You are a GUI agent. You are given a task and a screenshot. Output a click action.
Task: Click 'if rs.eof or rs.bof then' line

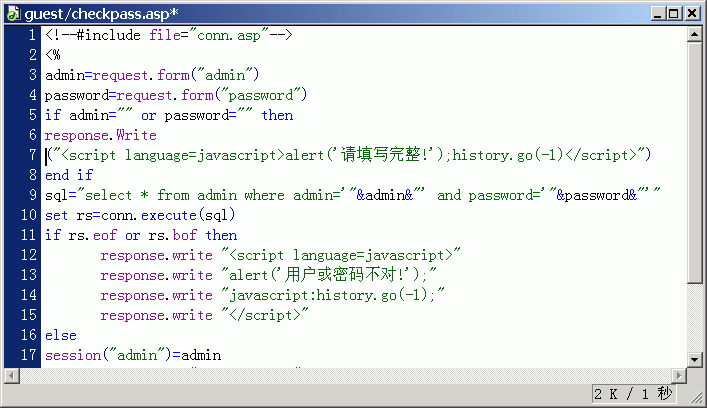point(141,235)
